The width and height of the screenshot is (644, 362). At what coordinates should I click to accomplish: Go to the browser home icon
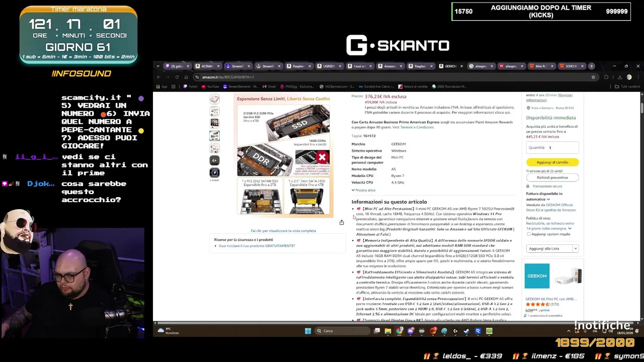pos(186,77)
